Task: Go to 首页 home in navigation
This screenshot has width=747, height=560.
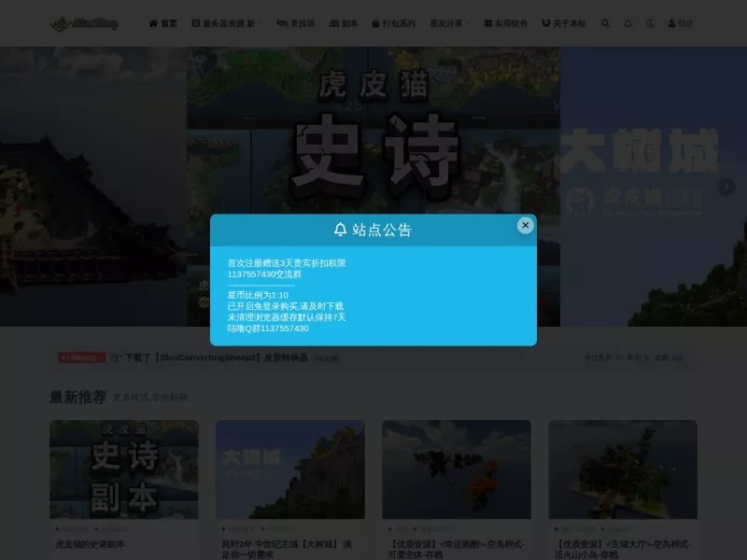Action: click(162, 23)
